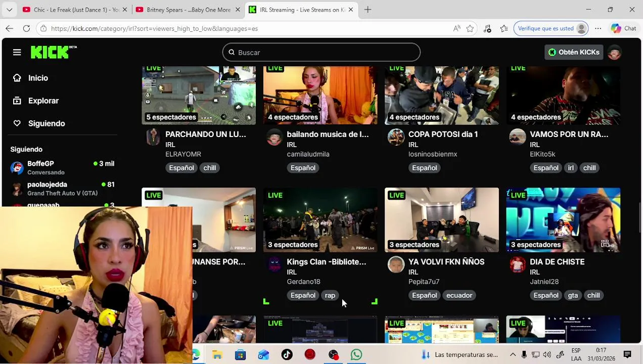Open favorites list icon

coord(504,28)
